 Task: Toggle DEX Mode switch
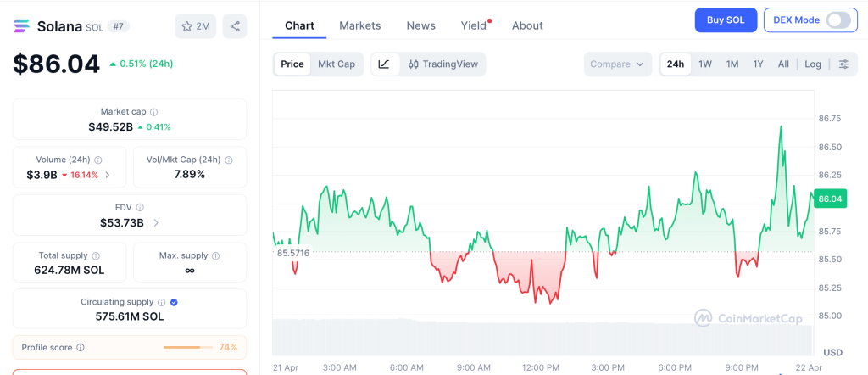pyautogui.click(x=837, y=20)
